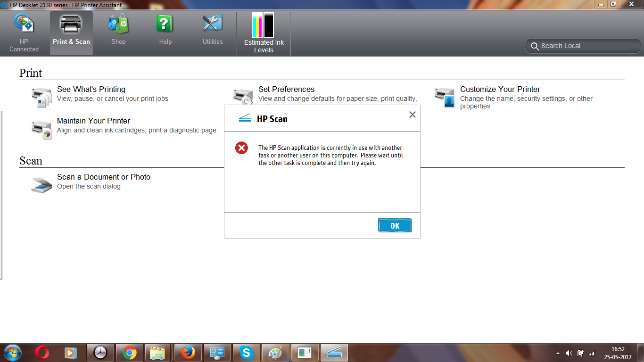Open the Scan a Document or Photo link

tap(104, 177)
